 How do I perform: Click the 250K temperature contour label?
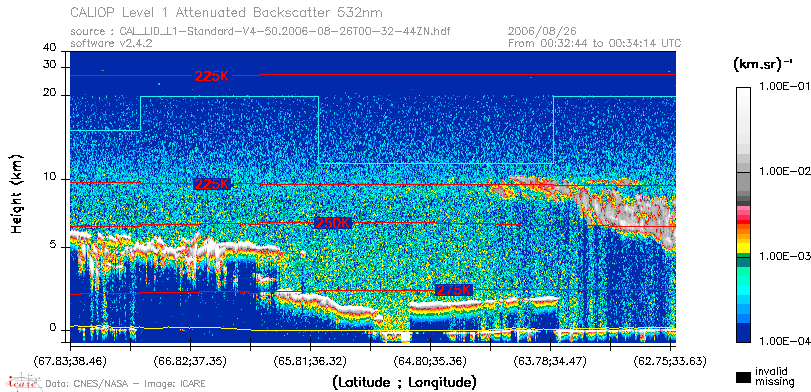(332, 223)
